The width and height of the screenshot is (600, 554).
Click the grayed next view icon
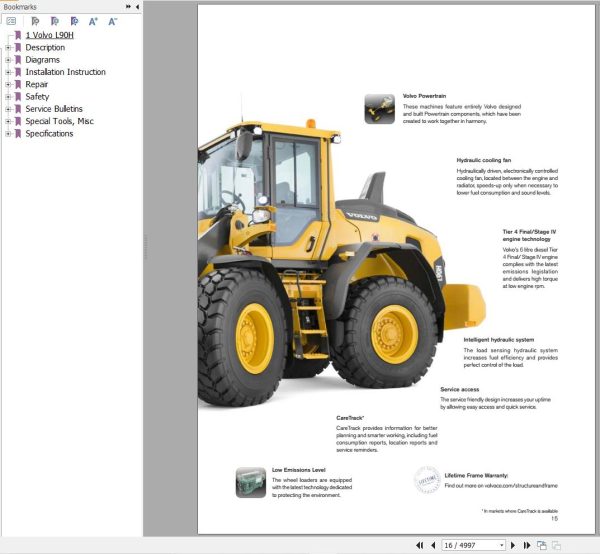pyautogui.click(x=556, y=545)
